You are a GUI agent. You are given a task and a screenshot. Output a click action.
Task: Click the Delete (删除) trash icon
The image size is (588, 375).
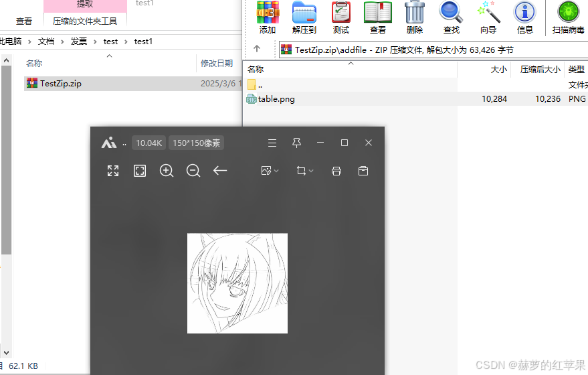coord(415,17)
